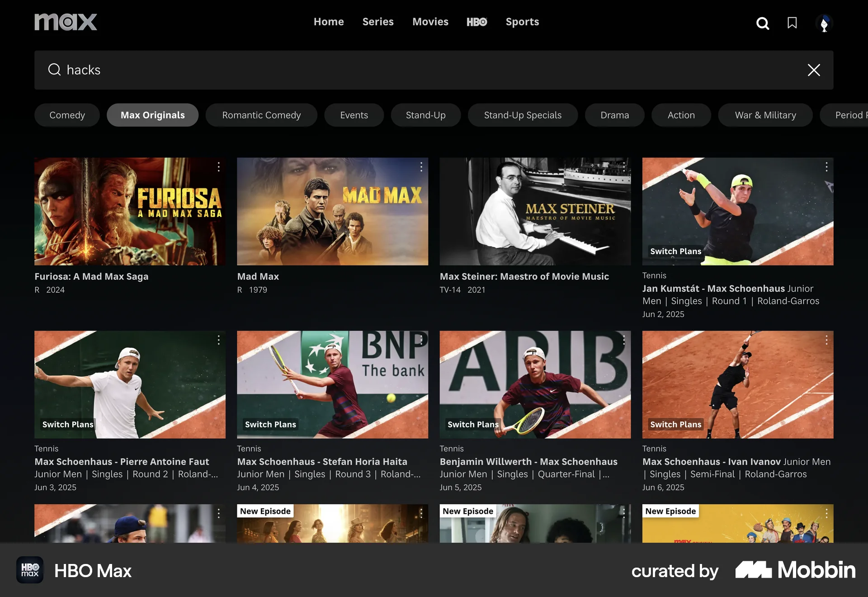Image resolution: width=868 pixels, height=597 pixels.
Task: Open options menu on Mad Max thumbnail
Action: 421,167
